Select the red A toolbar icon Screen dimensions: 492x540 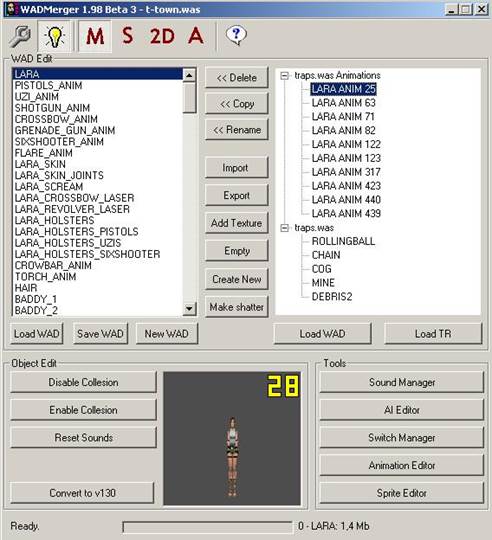click(196, 36)
